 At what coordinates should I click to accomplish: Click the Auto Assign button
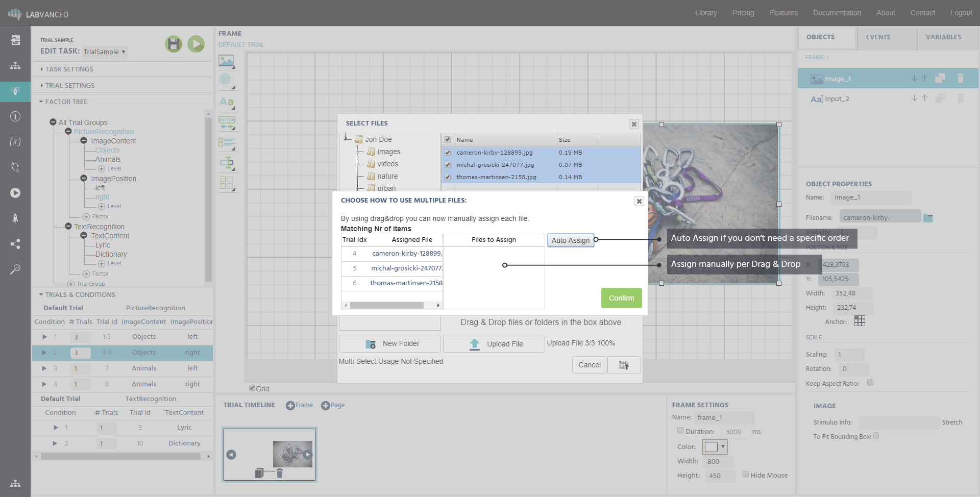[x=571, y=240]
